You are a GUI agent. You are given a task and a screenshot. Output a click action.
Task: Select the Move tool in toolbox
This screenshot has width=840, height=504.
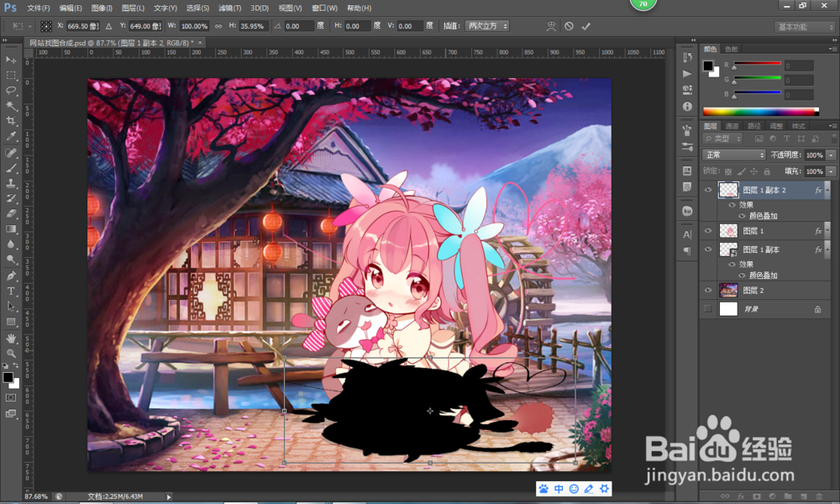click(11, 59)
